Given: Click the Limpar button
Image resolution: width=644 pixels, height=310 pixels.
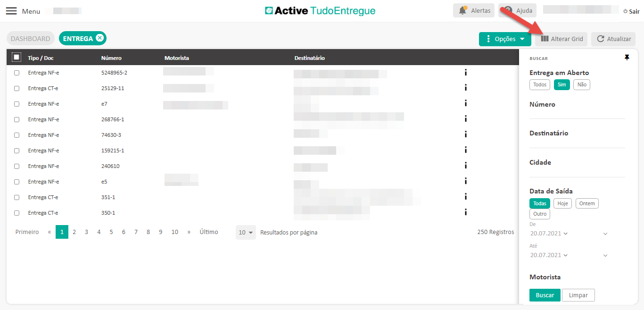Looking at the screenshot, I should 578,295.
